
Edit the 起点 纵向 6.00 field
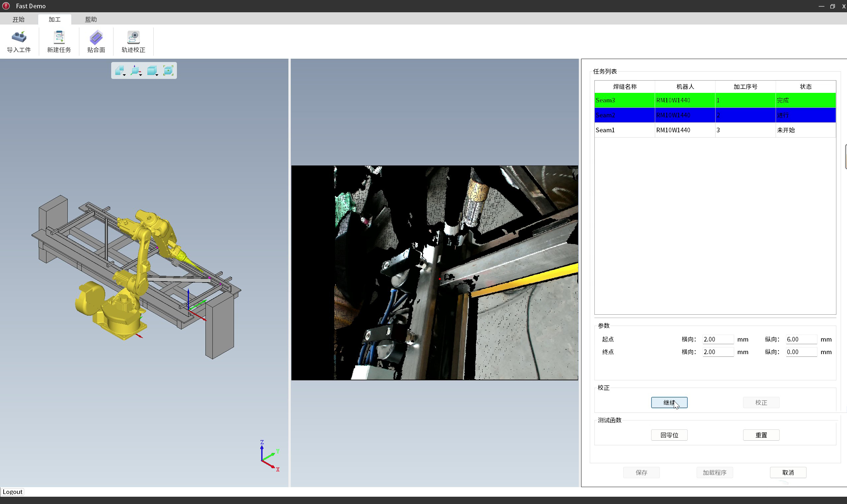[x=801, y=339]
